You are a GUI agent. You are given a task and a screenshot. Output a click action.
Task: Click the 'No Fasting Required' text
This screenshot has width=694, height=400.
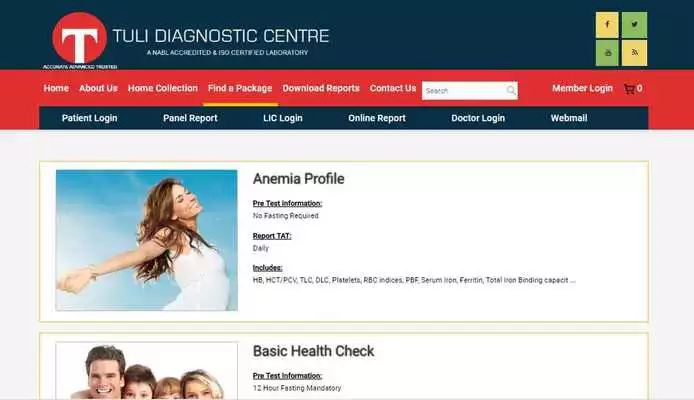click(285, 216)
